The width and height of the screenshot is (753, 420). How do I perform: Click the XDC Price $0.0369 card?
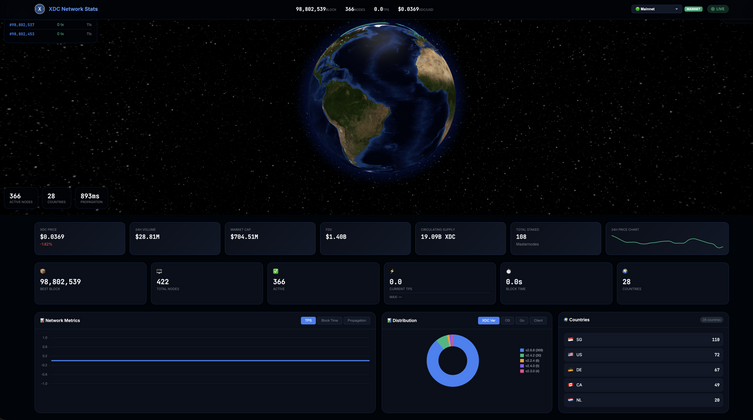(x=80, y=238)
